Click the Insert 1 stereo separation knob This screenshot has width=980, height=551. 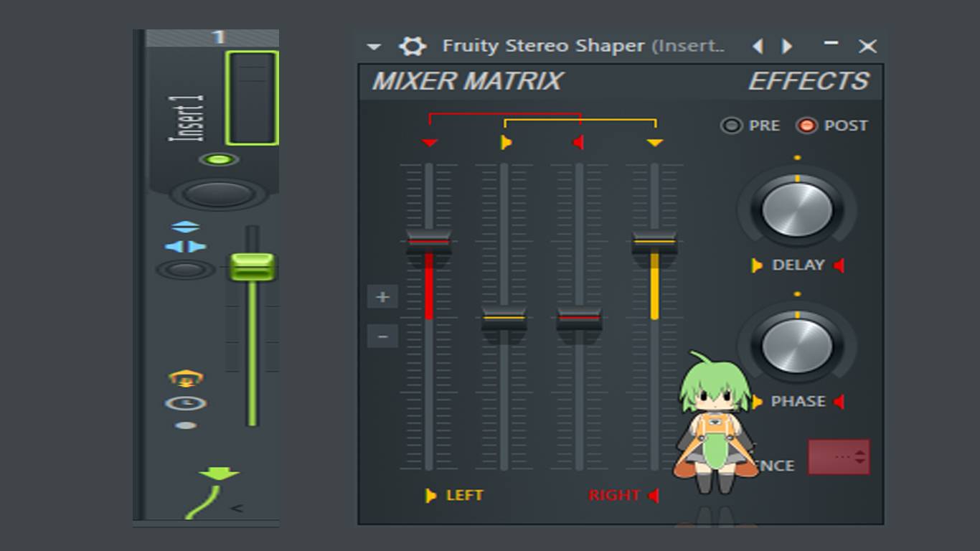pyautogui.click(x=186, y=270)
